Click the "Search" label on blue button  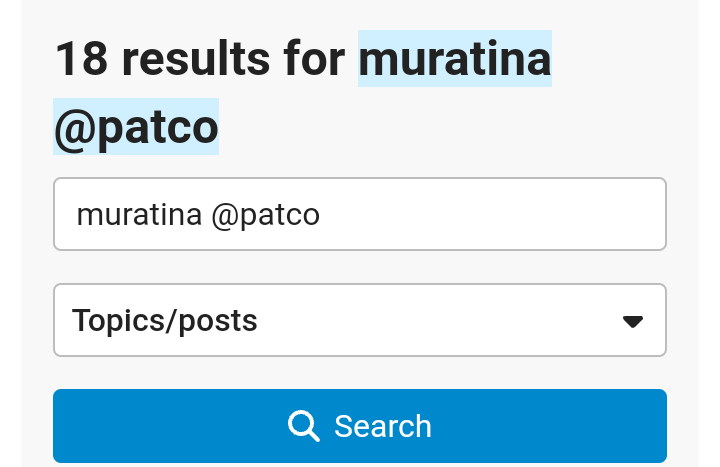383,426
